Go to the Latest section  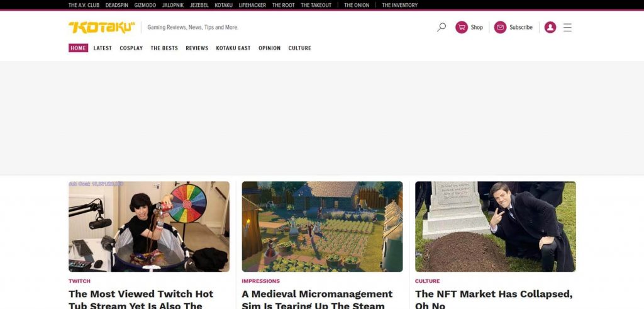click(x=103, y=48)
